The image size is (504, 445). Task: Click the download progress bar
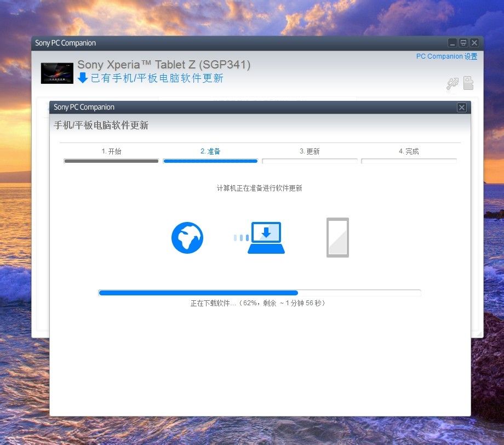[x=260, y=293]
